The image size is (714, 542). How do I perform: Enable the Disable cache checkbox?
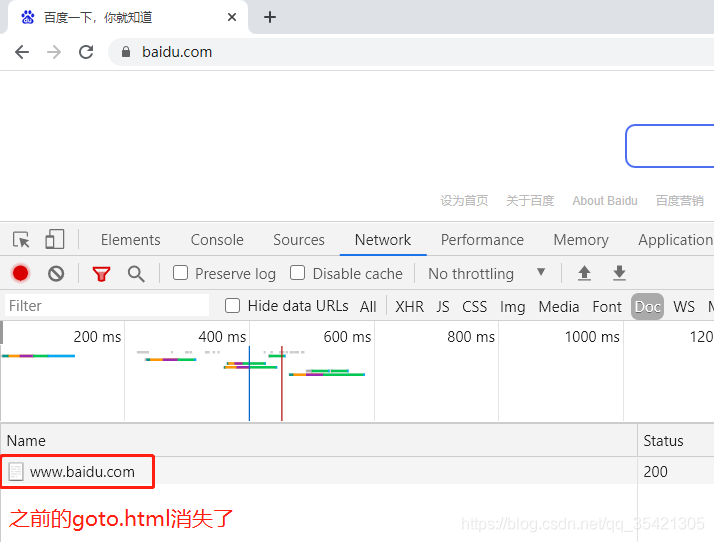(x=297, y=273)
